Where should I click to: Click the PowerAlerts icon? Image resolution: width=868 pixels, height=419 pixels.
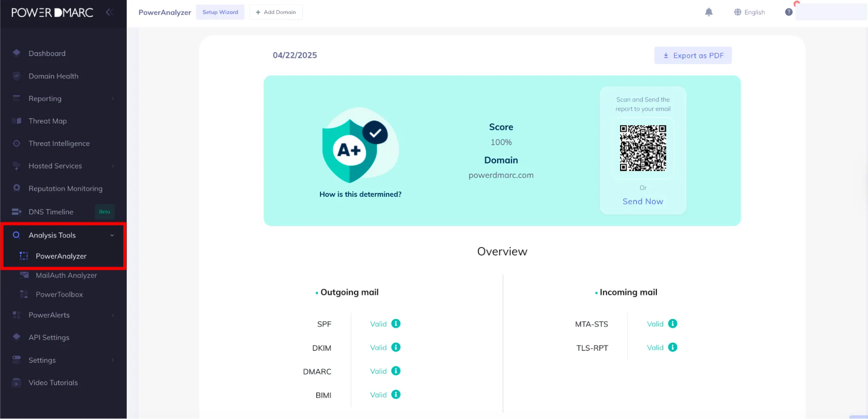click(x=17, y=315)
